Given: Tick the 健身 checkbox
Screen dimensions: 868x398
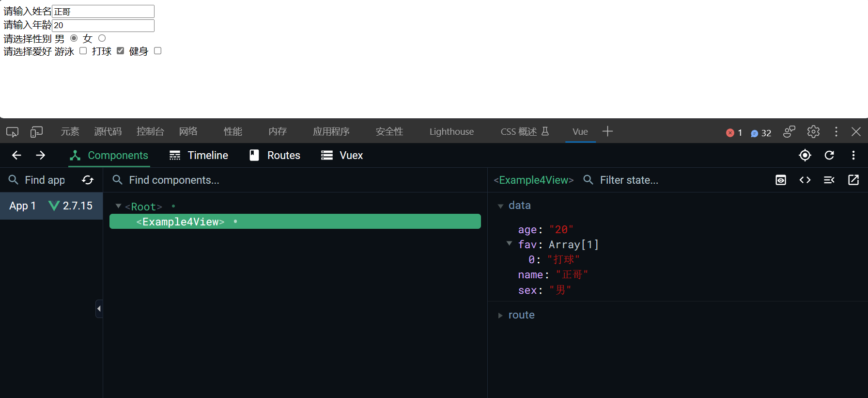Looking at the screenshot, I should point(157,51).
